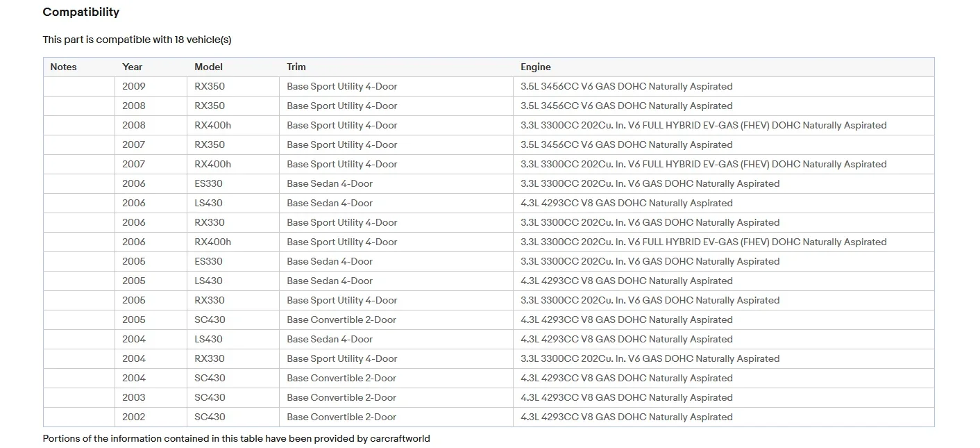Click the Base Sedan Trim cell of 2005 LS430
The height and width of the screenshot is (448, 980).
click(x=396, y=281)
